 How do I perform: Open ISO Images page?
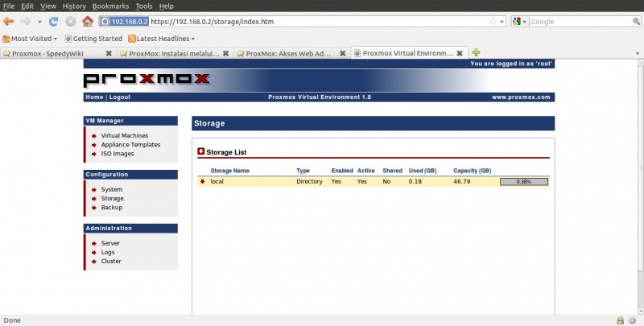(x=118, y=154)
